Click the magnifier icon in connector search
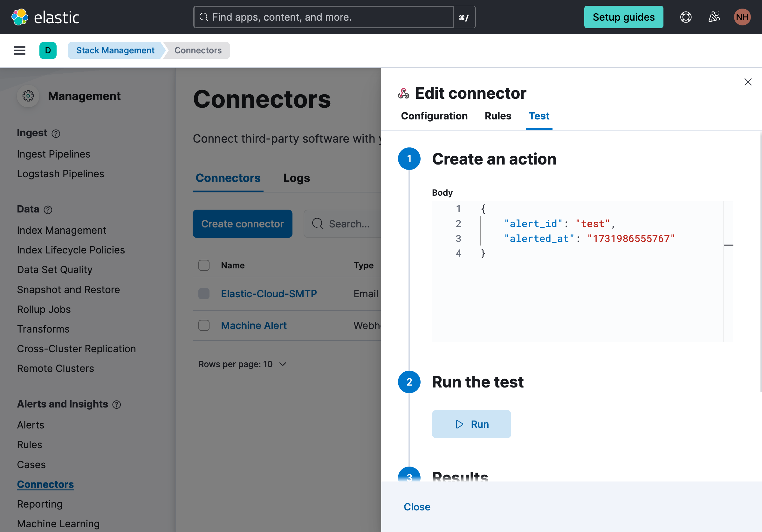 click(x=317, y=224)
